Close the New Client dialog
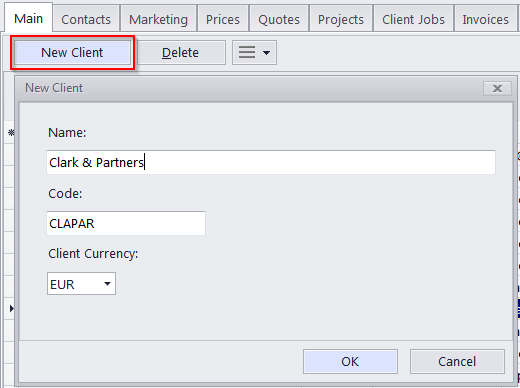The width and height of the screenshot is (520, 388). click(497, 88)
